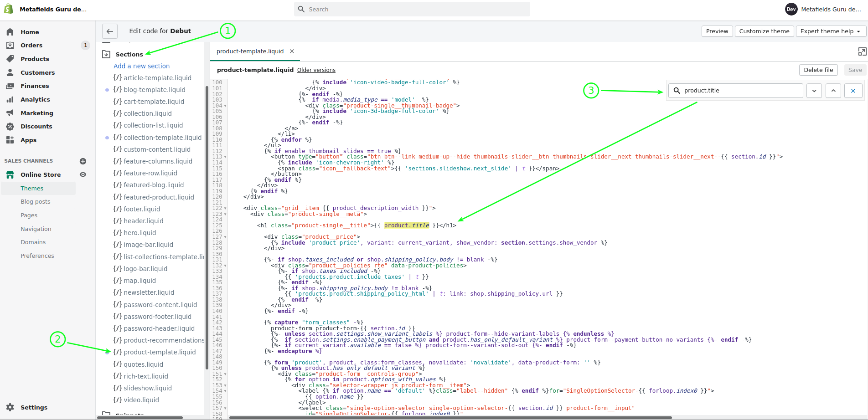868x420 pixels.
Task: Open the Older versions link
Action: [x=316, y=70]
